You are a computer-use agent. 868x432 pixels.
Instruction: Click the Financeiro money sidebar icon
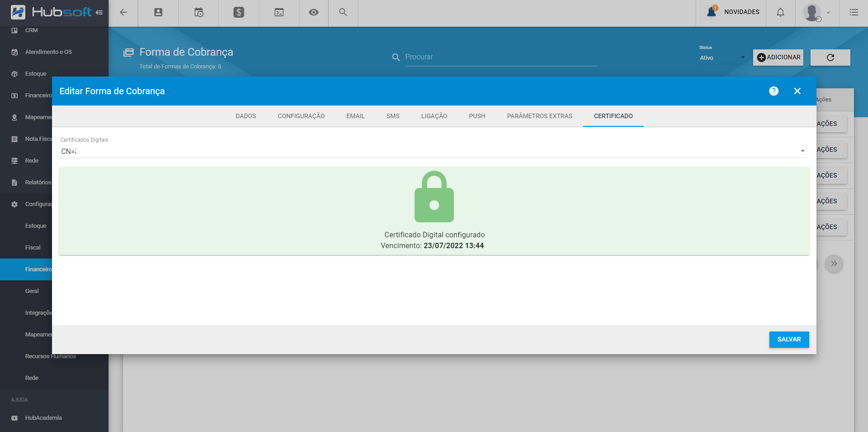click(14, 96)
